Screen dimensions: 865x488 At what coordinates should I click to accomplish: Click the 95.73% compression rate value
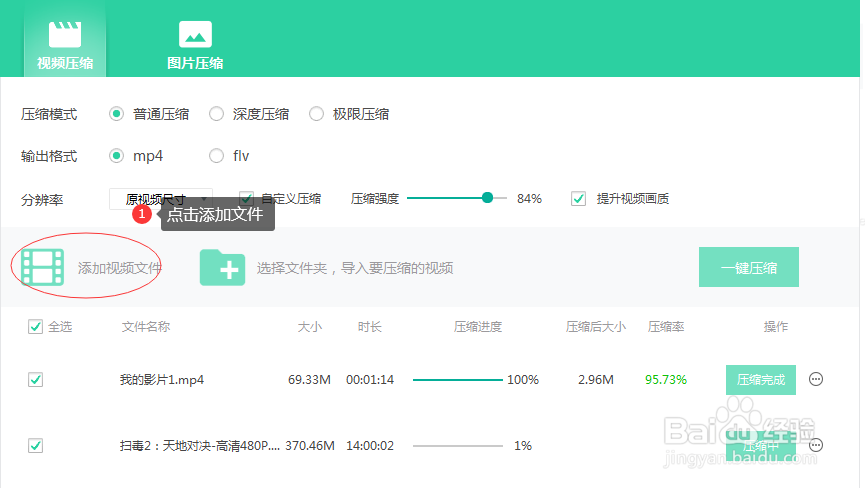click(x=666, y=380)
